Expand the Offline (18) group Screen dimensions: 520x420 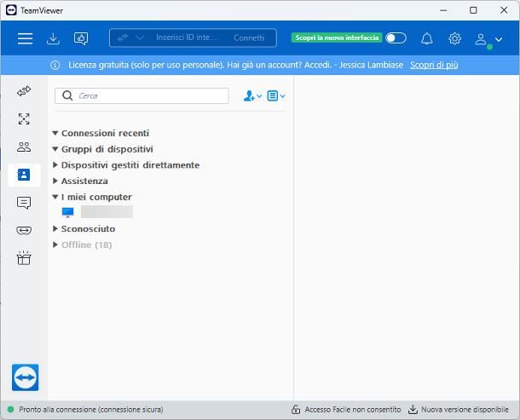point(55,245)
